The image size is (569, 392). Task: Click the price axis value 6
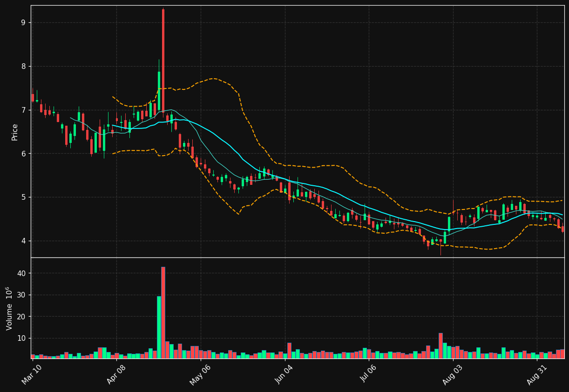[x=23, y=154]
